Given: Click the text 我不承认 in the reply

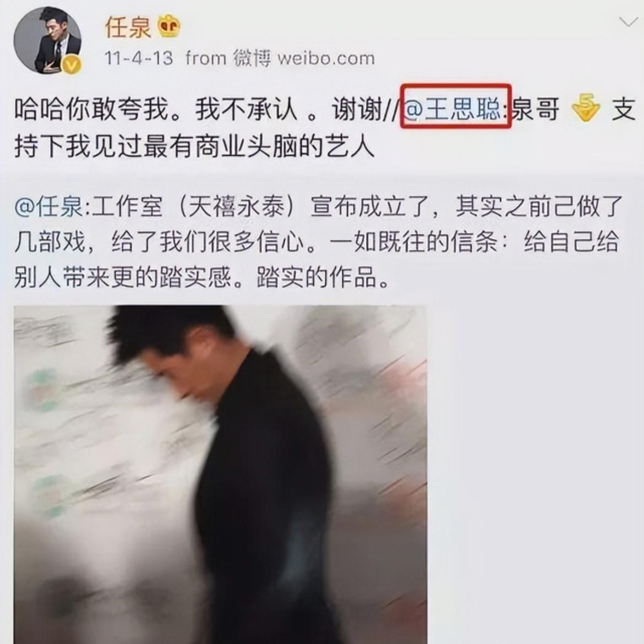Looking at the screenshot, I should coord(246,110).
